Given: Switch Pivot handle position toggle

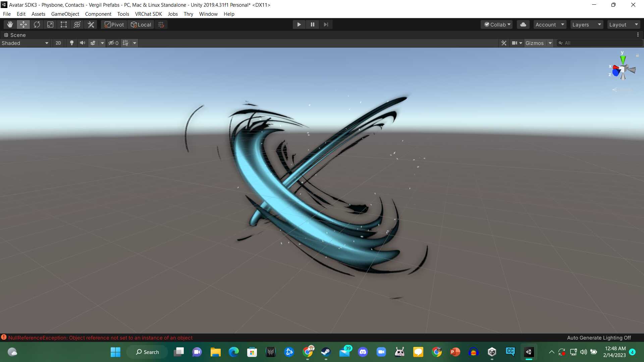Looking at the screenshot, I should pyautogui.click(x=114, y=24).
